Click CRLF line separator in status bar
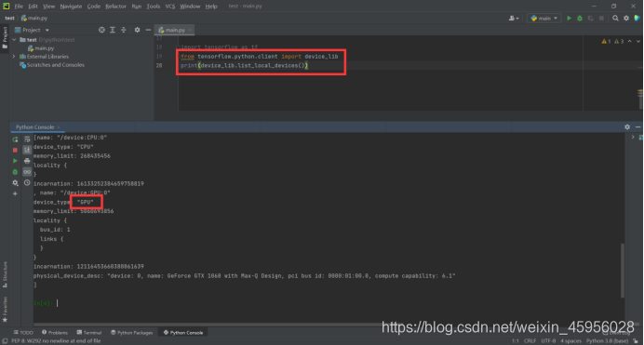The width and height of the screenshot is (644, 345). pyautogui.click(x=530, y=341)
